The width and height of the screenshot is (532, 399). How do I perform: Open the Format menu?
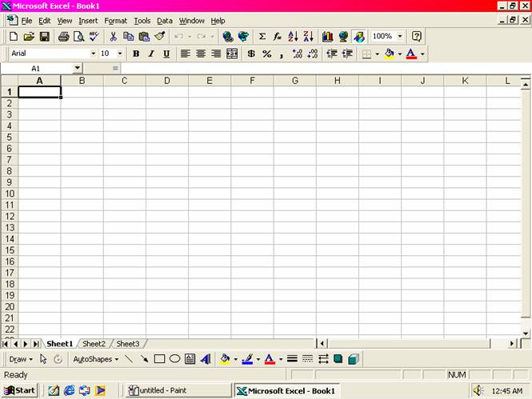tap(115, 21)
